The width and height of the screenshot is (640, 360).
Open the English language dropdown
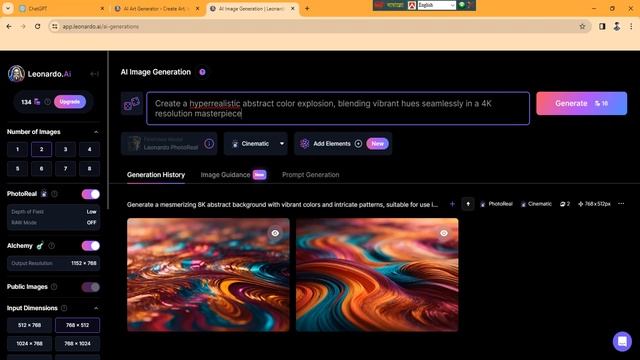click(436, 5)
